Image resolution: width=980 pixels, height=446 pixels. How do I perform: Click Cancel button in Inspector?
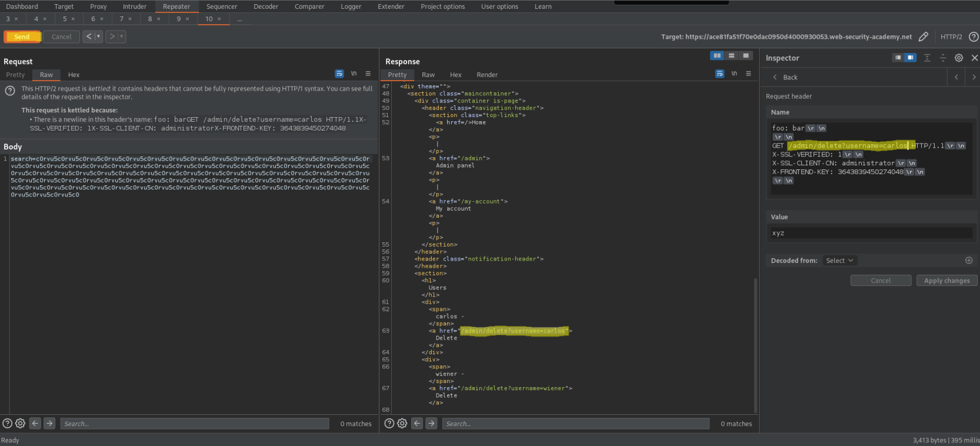point(881,281)
